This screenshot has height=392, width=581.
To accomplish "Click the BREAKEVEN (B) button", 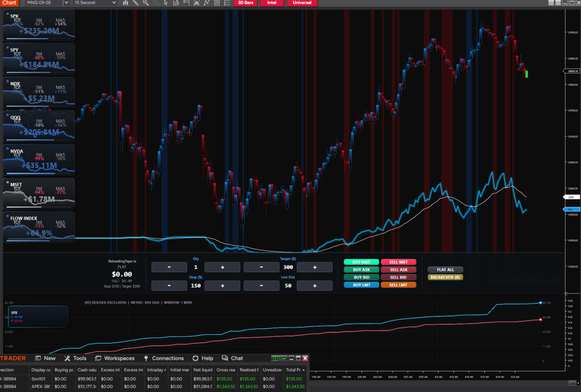I will tap(445, 277).
